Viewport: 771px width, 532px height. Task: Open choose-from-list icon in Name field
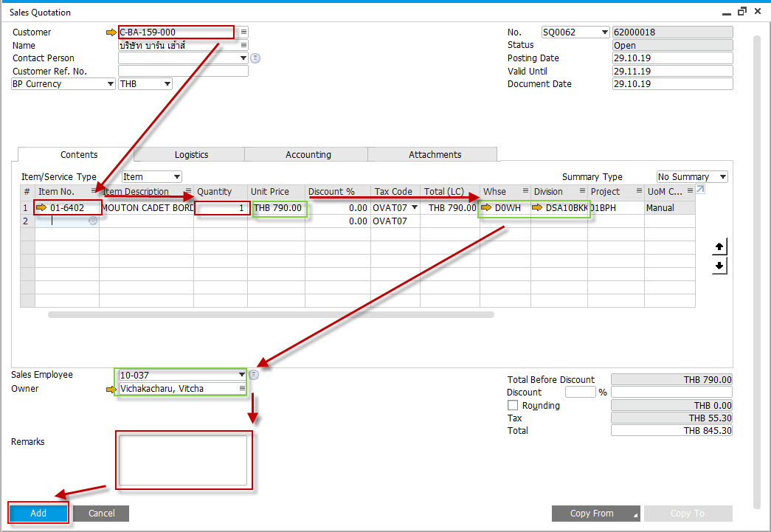pyautogui.click(x=243, y=45)
